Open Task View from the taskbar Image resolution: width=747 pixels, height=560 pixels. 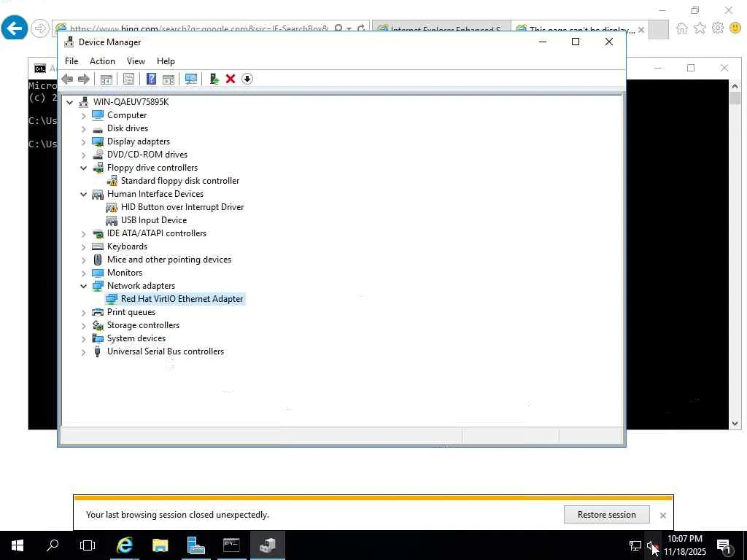tap(88, 545)
